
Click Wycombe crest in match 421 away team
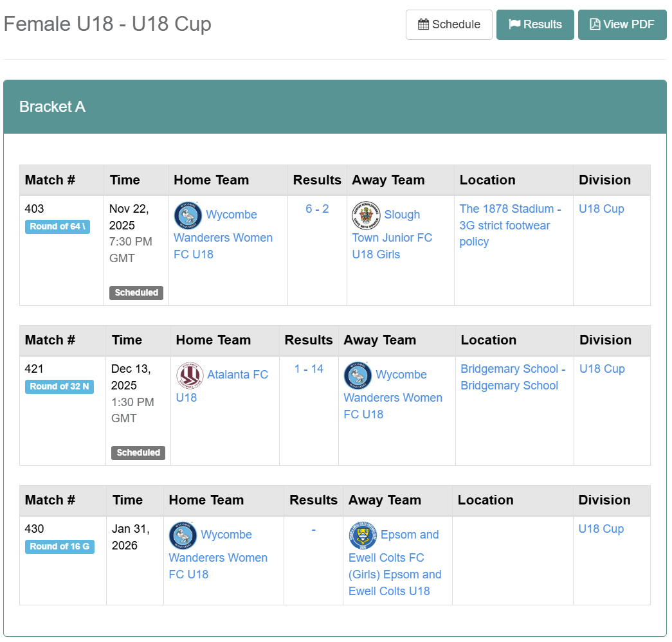tap(358, 375)
